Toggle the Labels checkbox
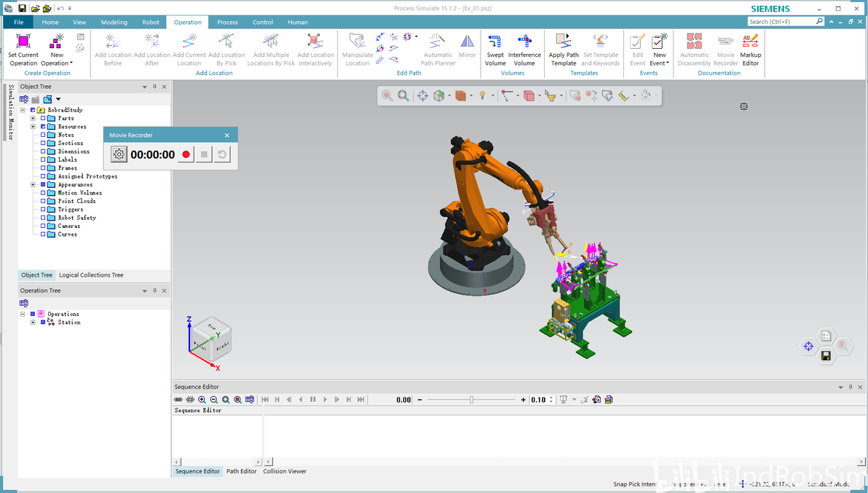Image resolution: width=868 pixels, height=493 pixels. click(43, 160)
